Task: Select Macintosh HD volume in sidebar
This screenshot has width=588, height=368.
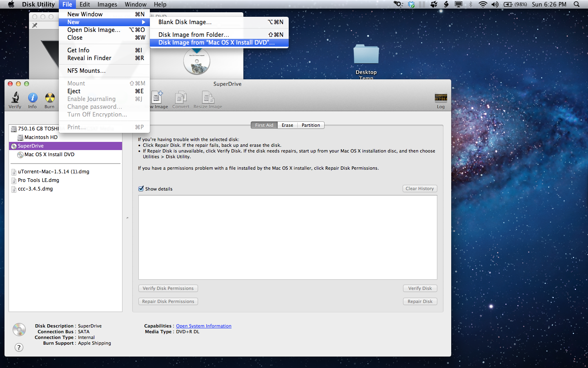Action: [x=65, y=137]
